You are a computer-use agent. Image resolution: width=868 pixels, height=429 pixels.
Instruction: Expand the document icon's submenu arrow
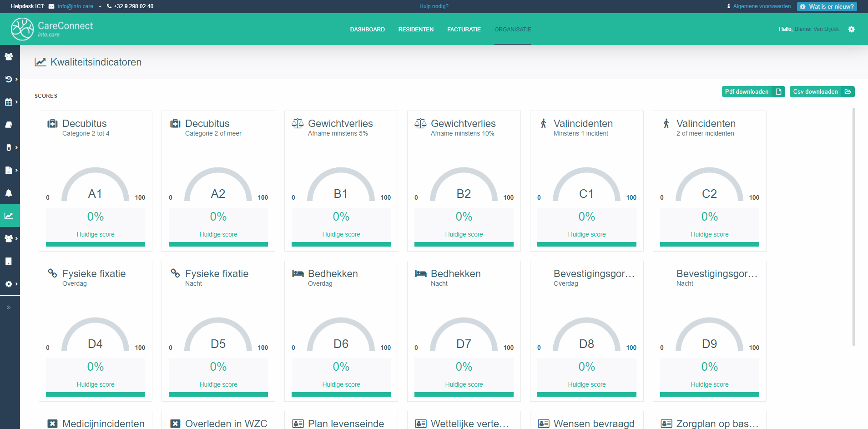coord(16,170)
